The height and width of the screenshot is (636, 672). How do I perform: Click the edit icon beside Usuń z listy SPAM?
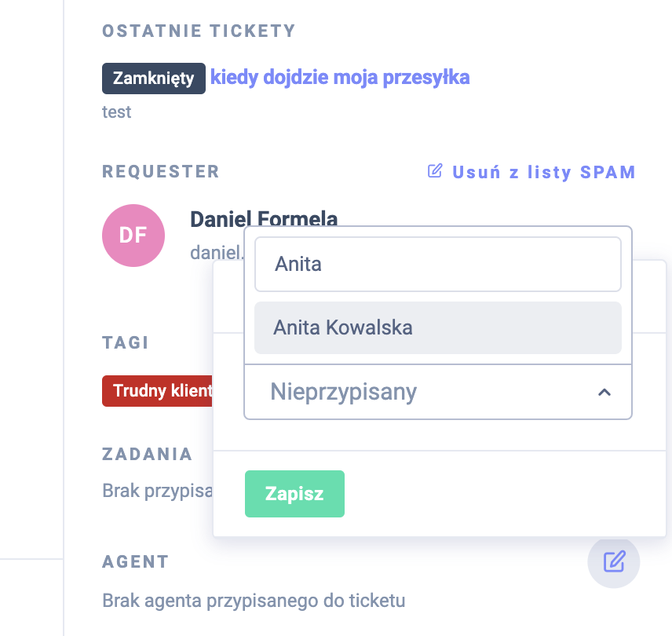[435, 171]
